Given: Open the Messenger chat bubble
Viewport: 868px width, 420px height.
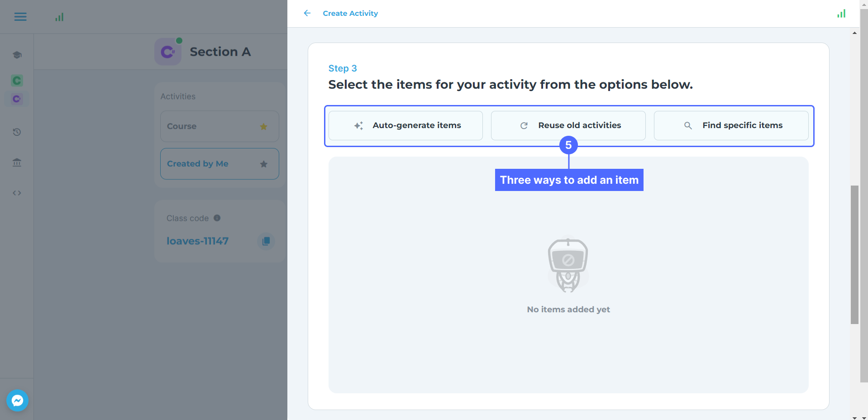Looking at the screenshot, I should 18,401.
